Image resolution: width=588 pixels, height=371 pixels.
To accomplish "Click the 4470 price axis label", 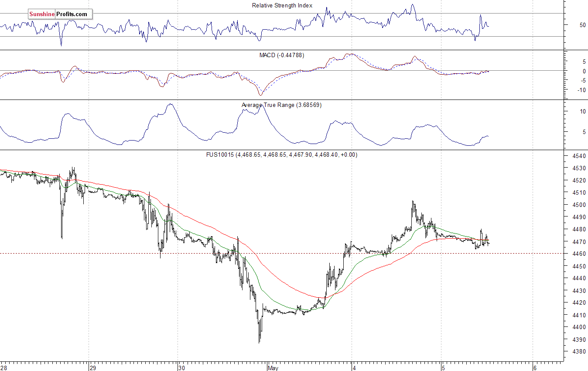I will point(580,242).
